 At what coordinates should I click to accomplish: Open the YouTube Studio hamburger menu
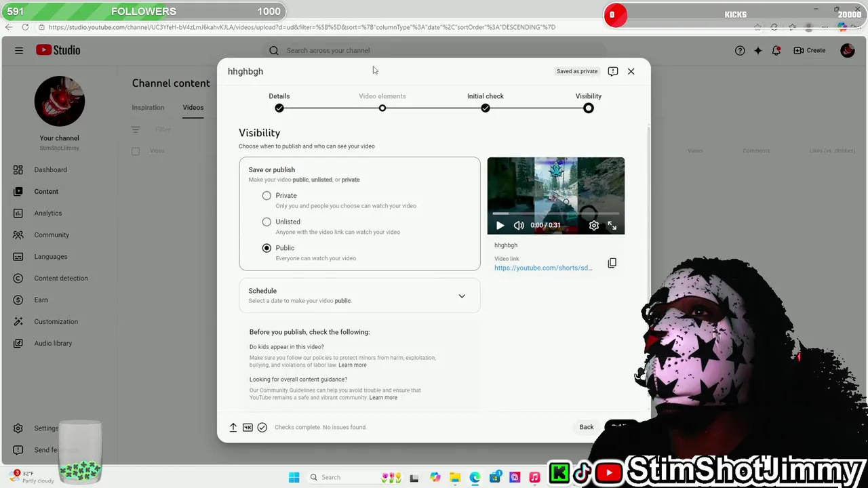pyautogui.click(x=19, y=50)
